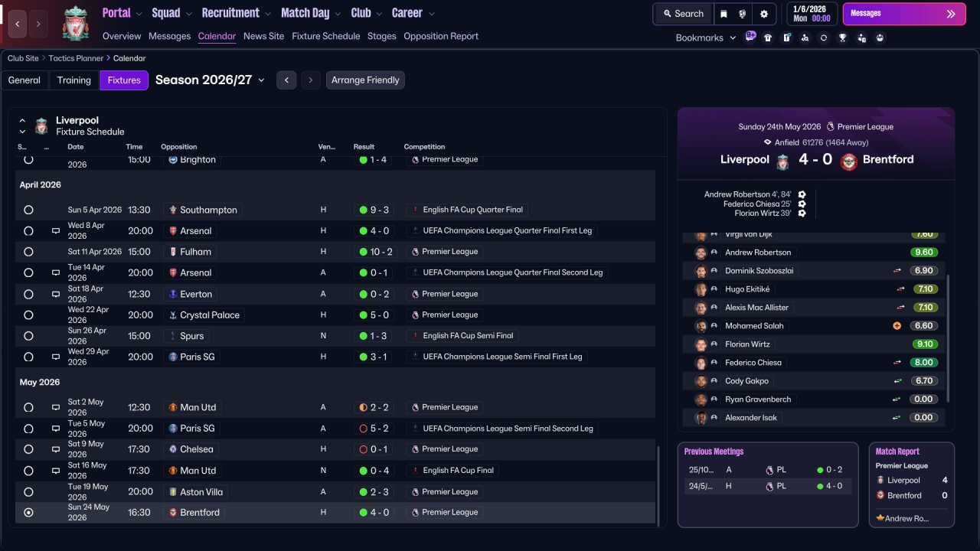Viewport: 980px width, 551px height.
Task: Click the shirt icon in bookmarks bar
Action: (768, 37)
